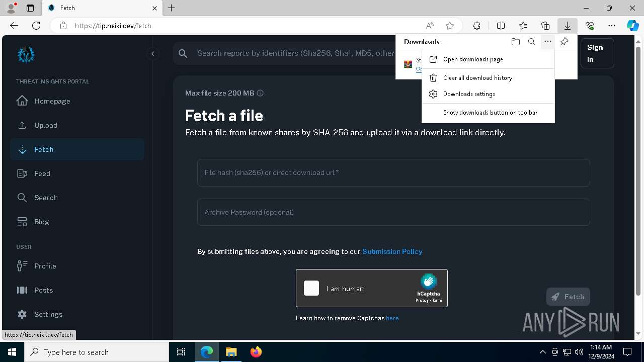Open Downloads settings from menu

pos(488,94)
